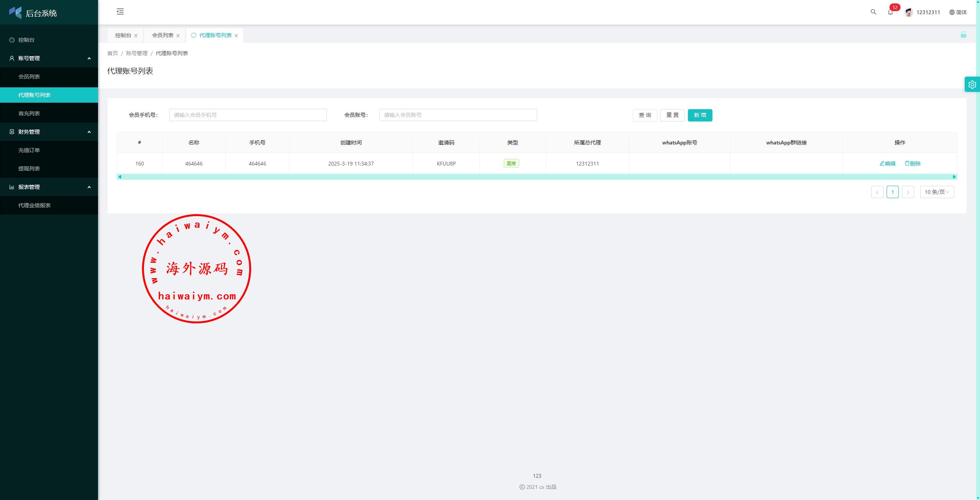This screenshot has width=980, height=500.
Task: Close the 控制台 tab
Action: coord(136,36)
